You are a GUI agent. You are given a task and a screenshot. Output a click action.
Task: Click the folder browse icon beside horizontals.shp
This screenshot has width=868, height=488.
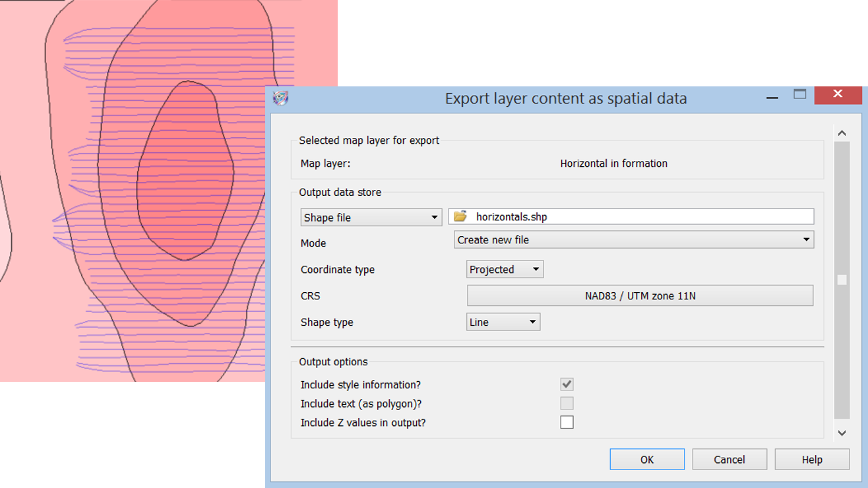[460, 216]
